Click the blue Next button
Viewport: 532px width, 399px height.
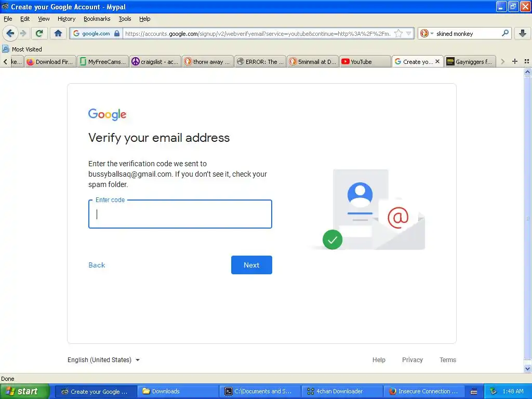(x=251, y=265)
